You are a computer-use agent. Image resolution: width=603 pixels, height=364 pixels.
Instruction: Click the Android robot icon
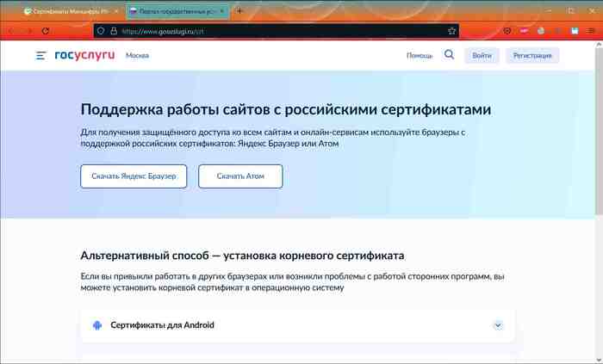click(97, 325)
